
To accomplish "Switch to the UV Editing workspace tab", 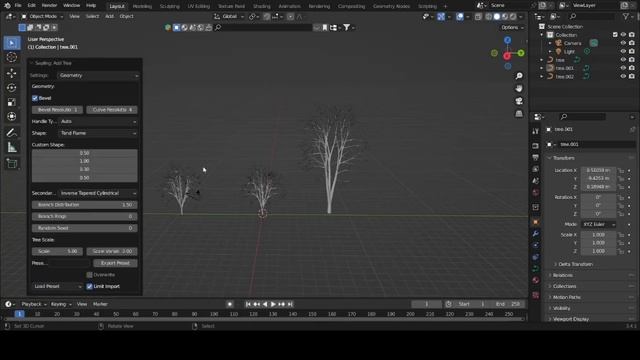I will point(198,6).
